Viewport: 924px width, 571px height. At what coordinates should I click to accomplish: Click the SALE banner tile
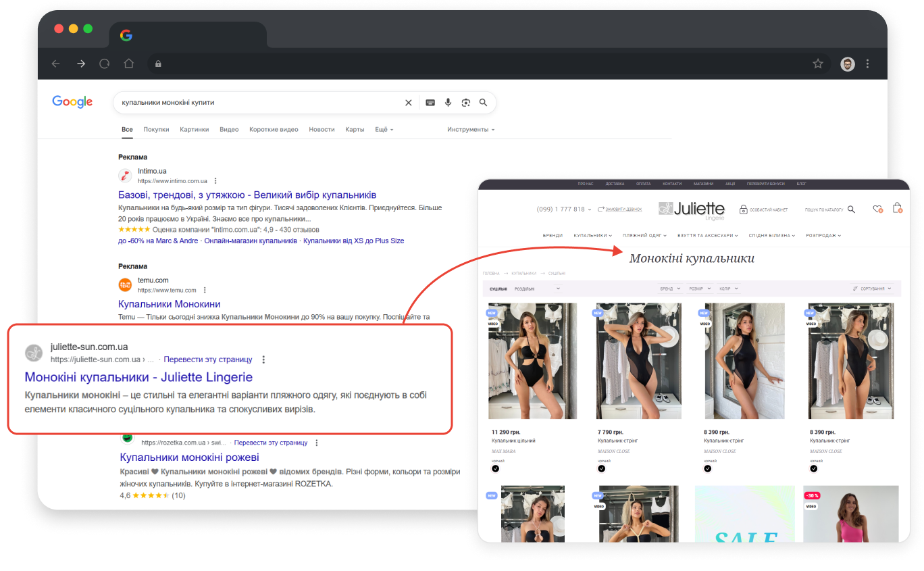pos(745,514)
